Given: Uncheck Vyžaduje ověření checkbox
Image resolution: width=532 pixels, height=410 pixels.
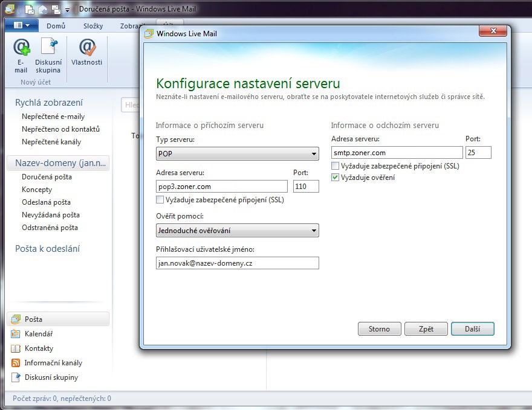Looking at the screenshot, I should (336, 178).
